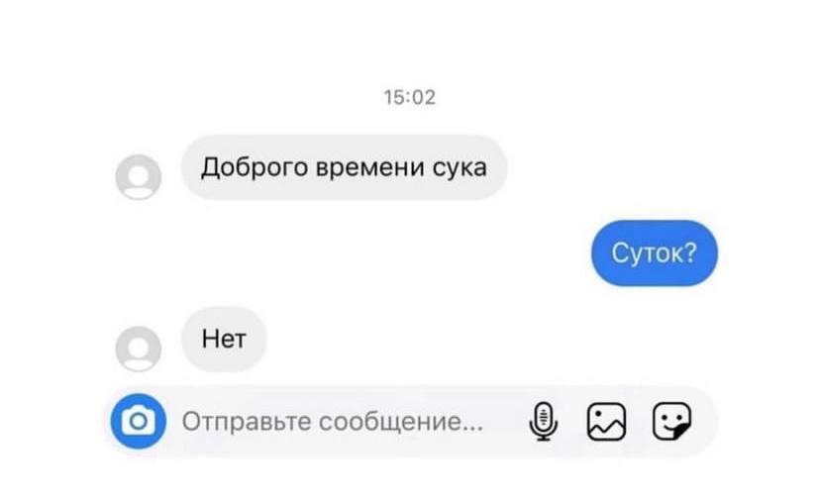This screenshot has height=504, width=820.
Task: Open the photo gallery picker icon
Action: 607,422
